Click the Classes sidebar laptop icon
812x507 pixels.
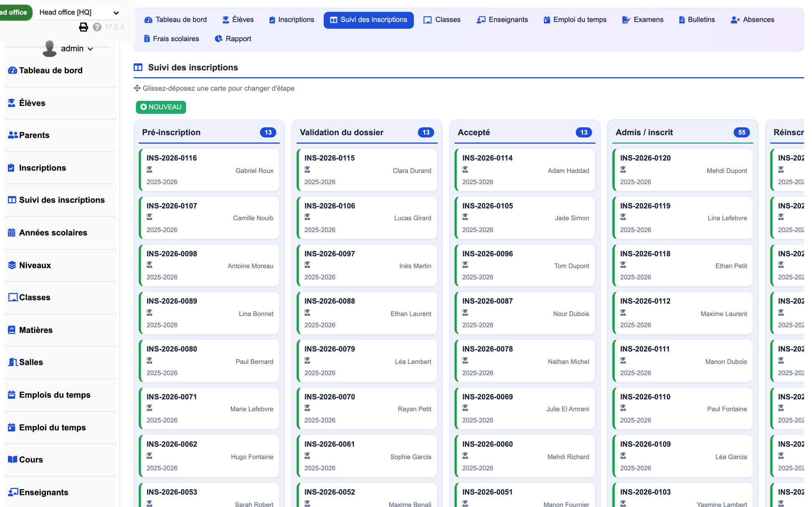13,297
